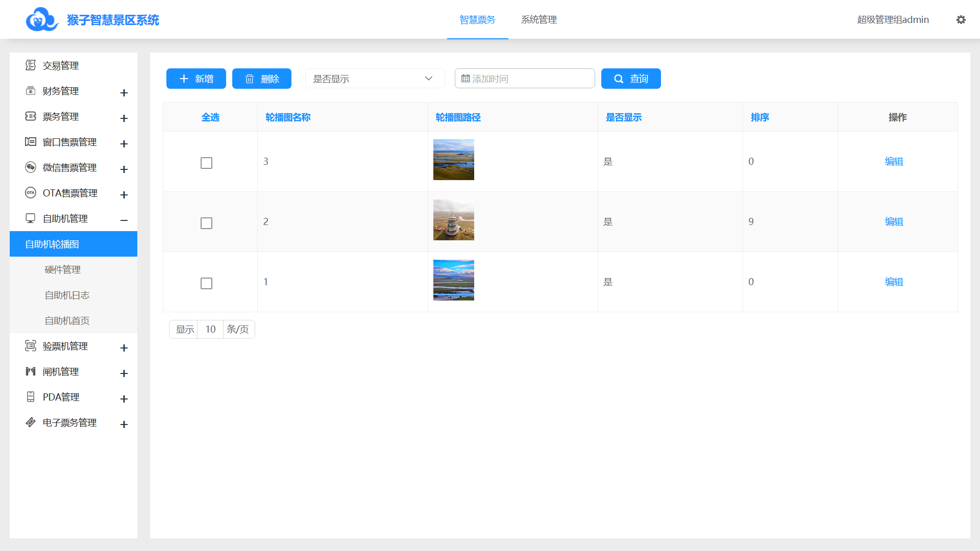980x551 pixels.
Task: Click the 电子票务管理 ticket icon
Action: (x=31, y=422)
